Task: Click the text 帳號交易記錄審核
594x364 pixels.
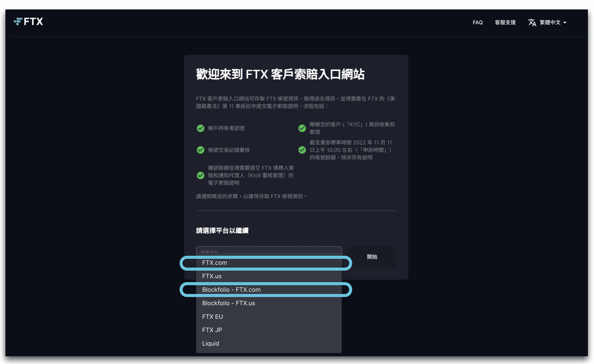Action: pos(229,150)
